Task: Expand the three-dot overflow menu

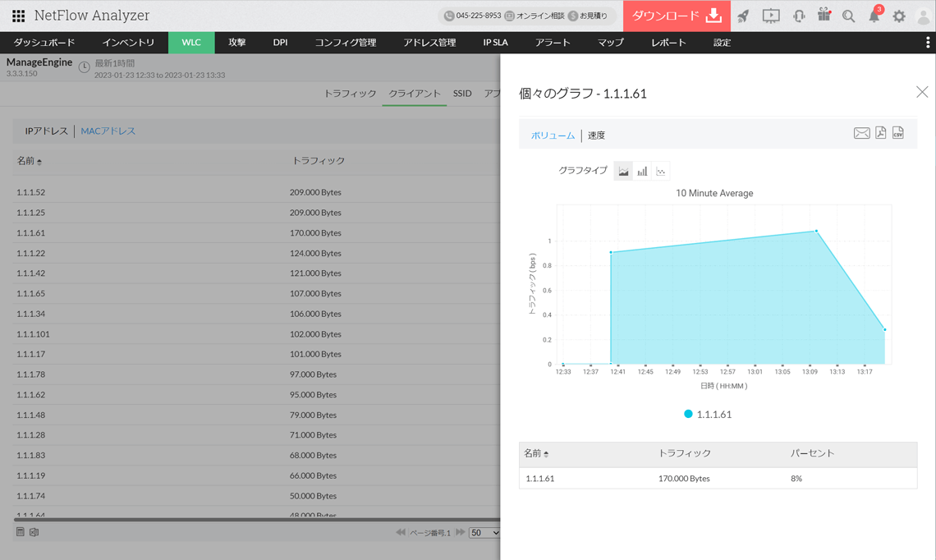Action: [928, 43]
